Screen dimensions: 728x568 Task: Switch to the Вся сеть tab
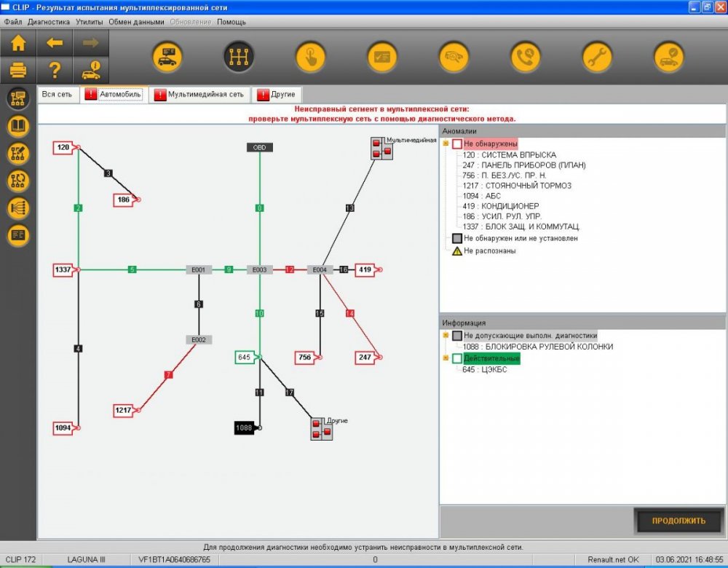point(57,94)
